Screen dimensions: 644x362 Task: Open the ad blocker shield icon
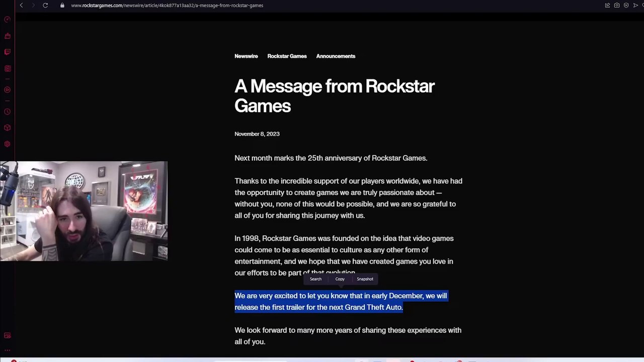[x=626, y=5]
